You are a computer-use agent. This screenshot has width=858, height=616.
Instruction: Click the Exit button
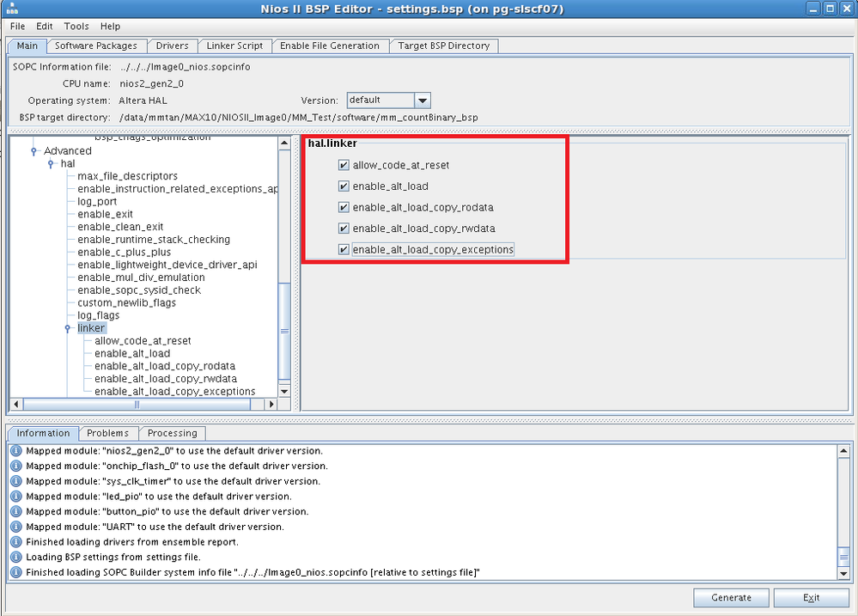point(812,597)
